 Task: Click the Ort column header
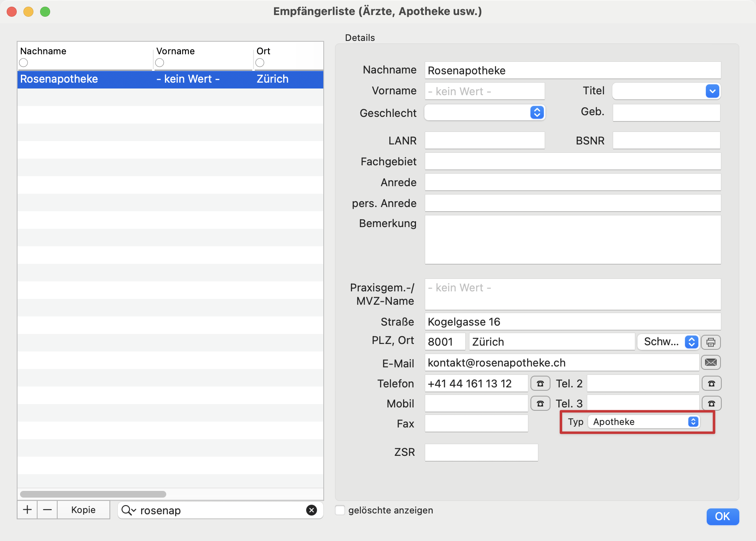click(x=264, y=51)
